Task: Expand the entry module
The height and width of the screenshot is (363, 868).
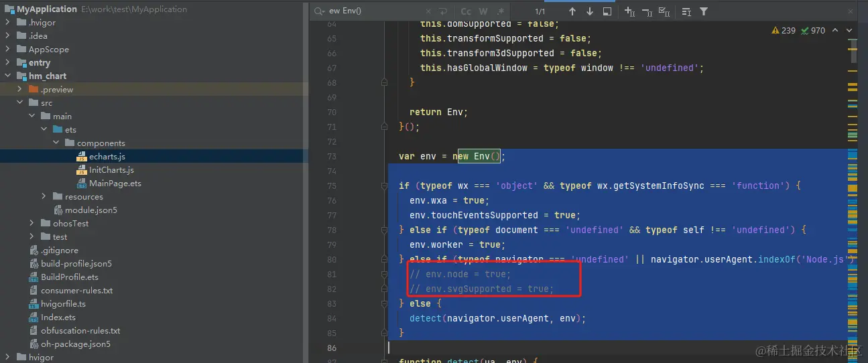Action: 9,63
